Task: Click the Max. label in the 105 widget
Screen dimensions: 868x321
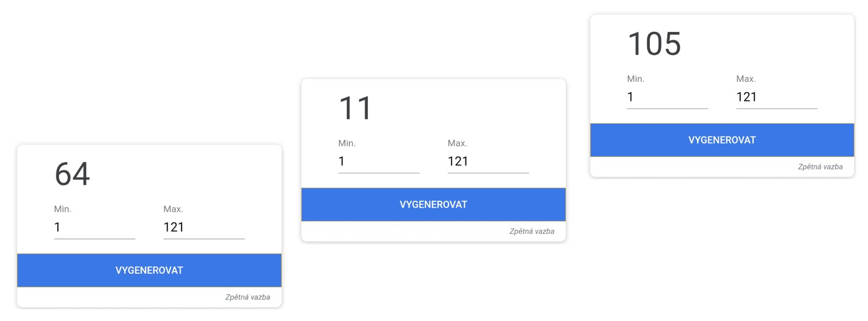Action: (746, 79)
